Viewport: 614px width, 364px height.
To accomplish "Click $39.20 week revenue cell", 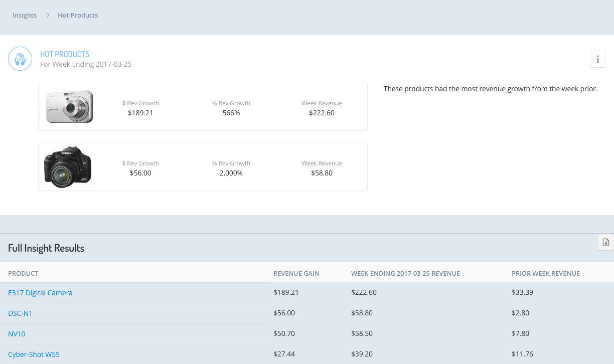I will [x=362, y=354].
